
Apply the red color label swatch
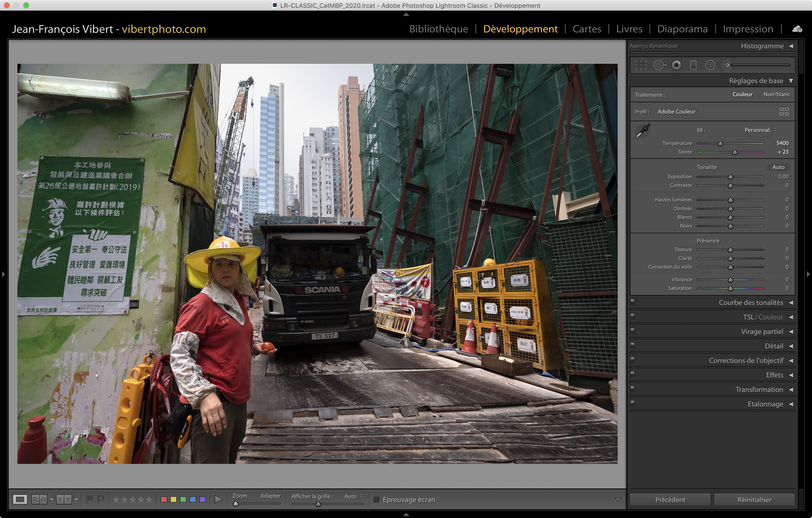[164, 499]
